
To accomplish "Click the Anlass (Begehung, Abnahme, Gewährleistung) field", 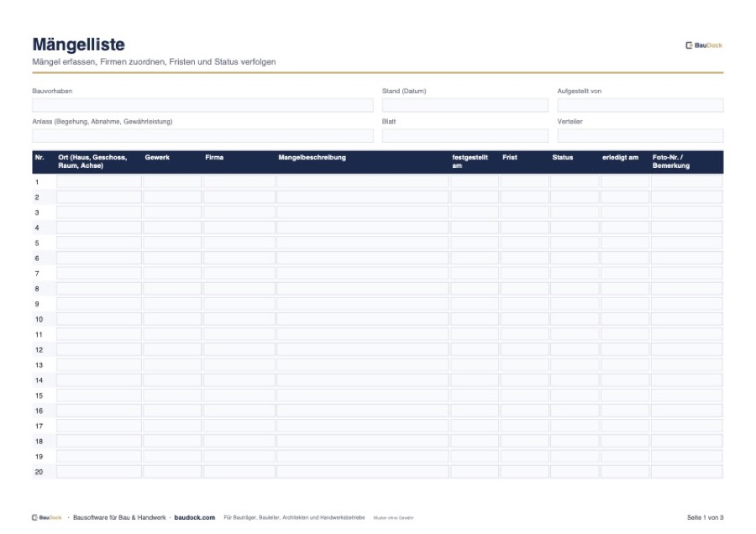I will pos(202,135).
